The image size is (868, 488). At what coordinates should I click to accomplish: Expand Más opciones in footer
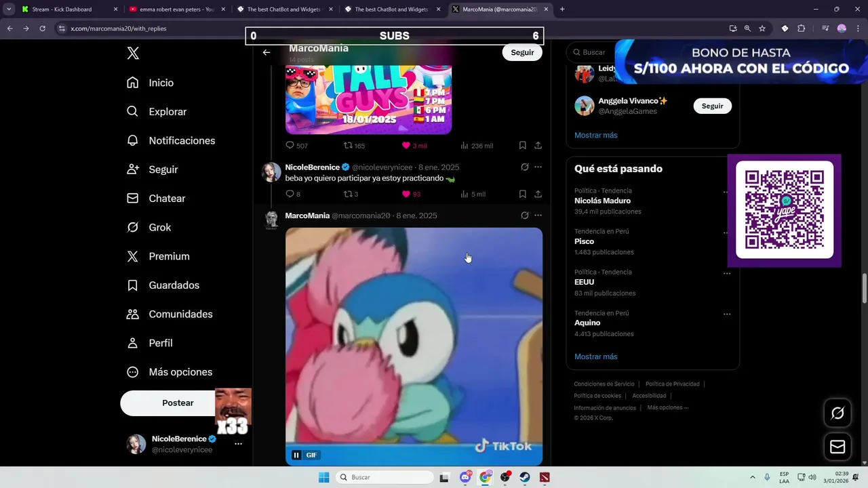(668, 407)
